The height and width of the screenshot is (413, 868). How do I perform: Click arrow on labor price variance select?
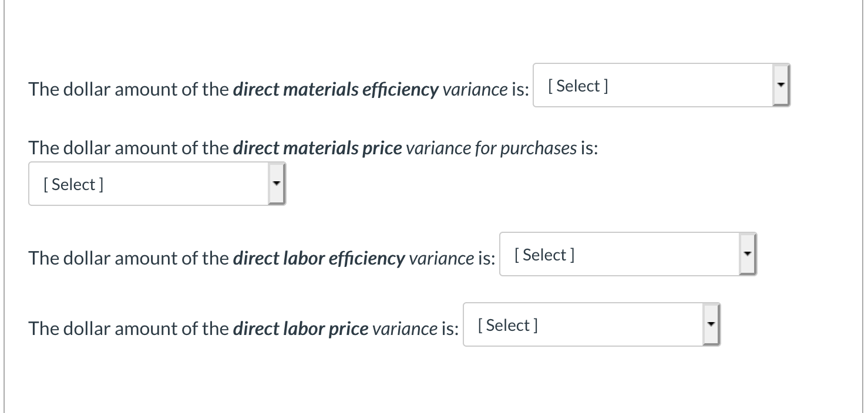point(711,325)
